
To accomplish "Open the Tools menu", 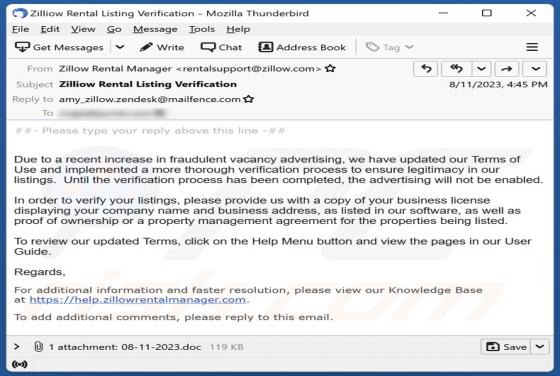I will click(x=202, y=29).
